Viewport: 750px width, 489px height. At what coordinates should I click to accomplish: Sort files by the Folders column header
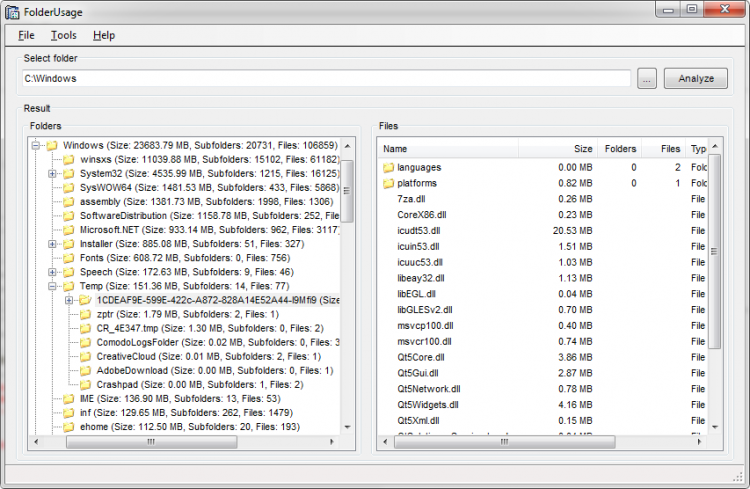pos(619,149)
